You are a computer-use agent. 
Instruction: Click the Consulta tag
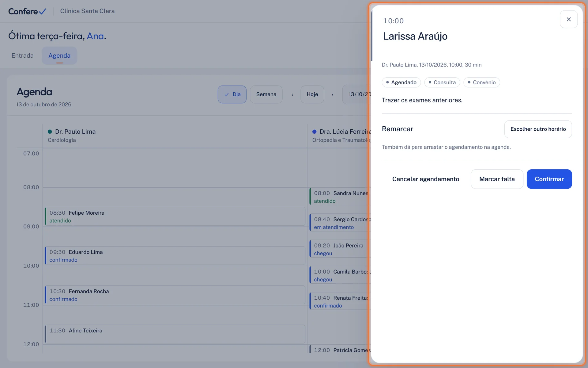click(x=442, y=82)
